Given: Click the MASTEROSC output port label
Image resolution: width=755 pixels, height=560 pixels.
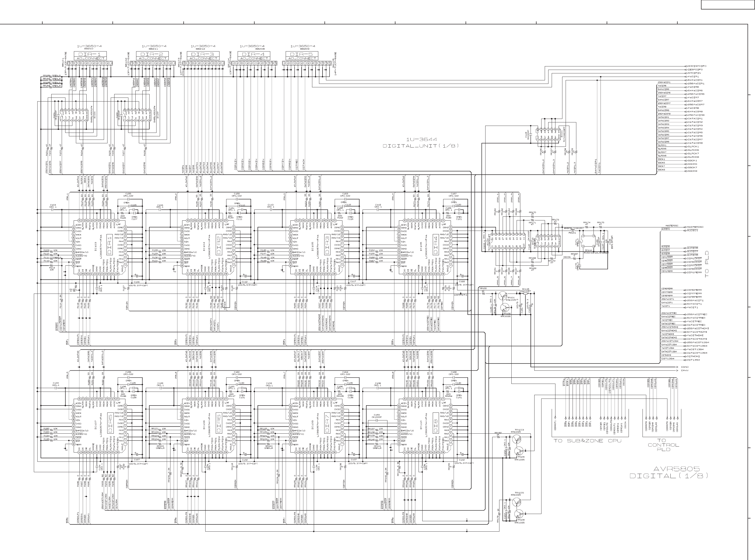Looking at the screenshot, I should click(x=695, y=227).
